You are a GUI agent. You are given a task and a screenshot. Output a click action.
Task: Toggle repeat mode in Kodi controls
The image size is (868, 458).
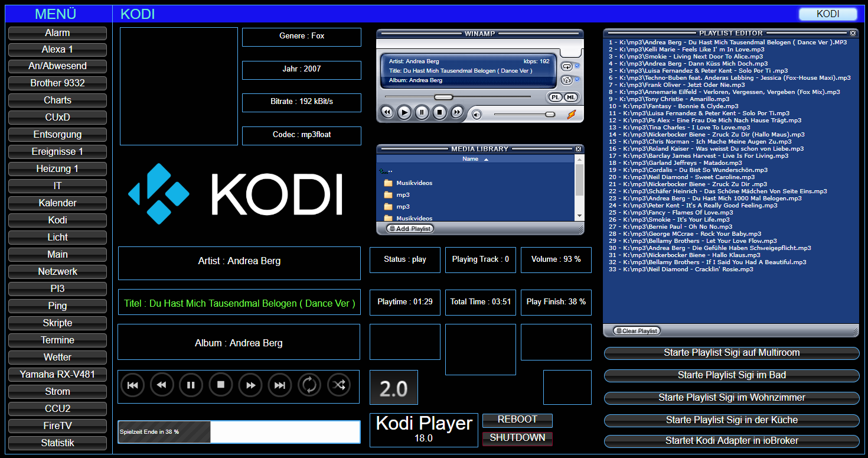click(x=309, y=385)
